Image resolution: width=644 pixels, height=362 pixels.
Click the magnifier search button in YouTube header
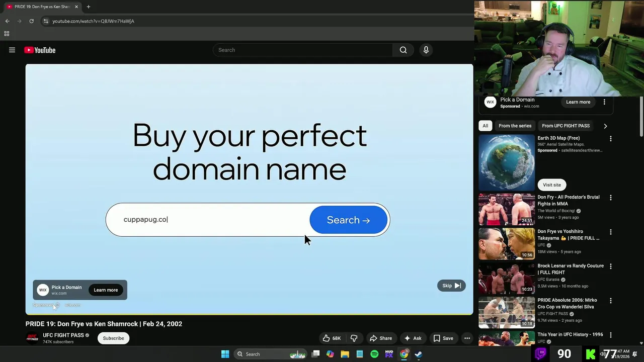tap(403, 50)
